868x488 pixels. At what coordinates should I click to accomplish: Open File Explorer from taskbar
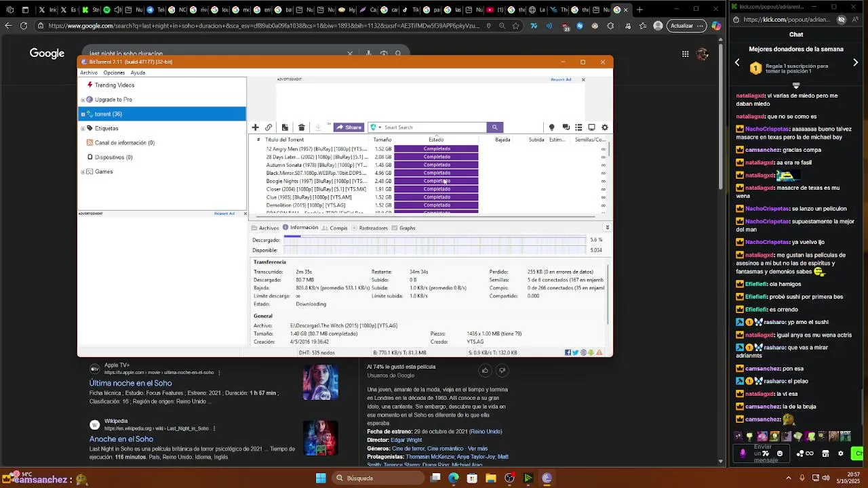coord(490,478)
